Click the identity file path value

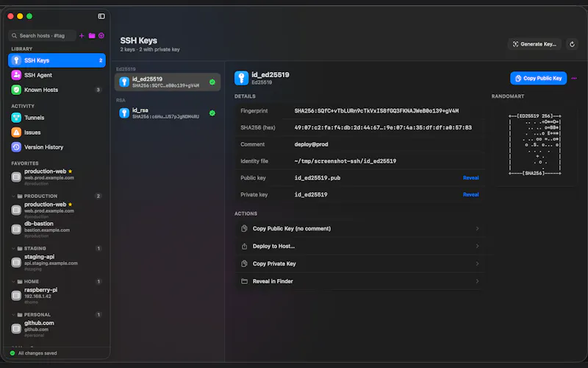tap(345, 161)
